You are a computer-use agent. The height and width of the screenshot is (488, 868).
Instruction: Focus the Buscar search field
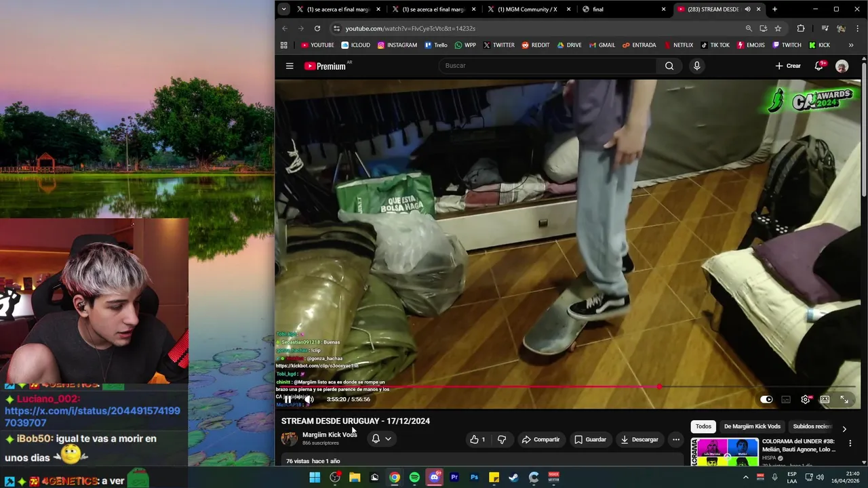tap(547, 66)
